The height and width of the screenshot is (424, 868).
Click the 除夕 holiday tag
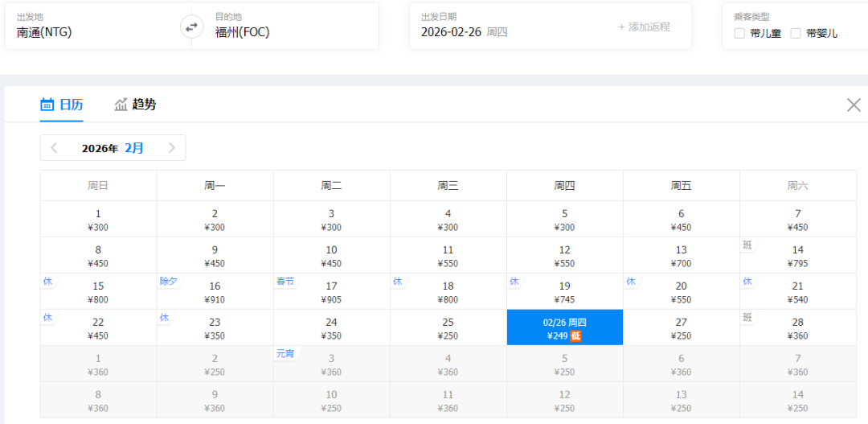pyautogui.click(x=168, y=282)
